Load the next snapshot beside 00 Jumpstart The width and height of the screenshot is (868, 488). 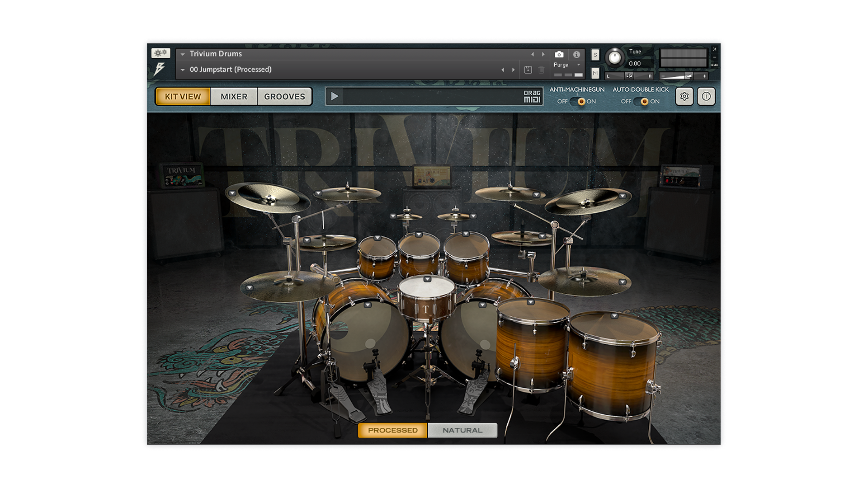514,70
